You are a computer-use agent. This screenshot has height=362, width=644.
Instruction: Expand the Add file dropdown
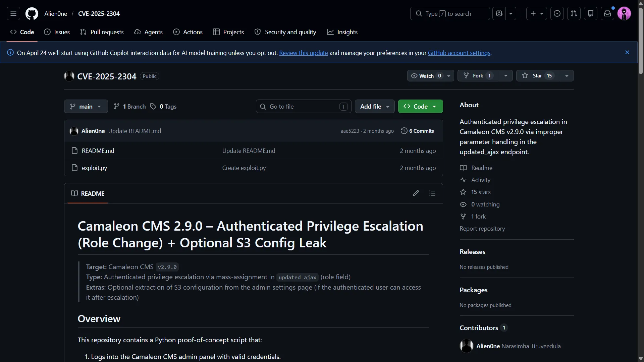375,106
